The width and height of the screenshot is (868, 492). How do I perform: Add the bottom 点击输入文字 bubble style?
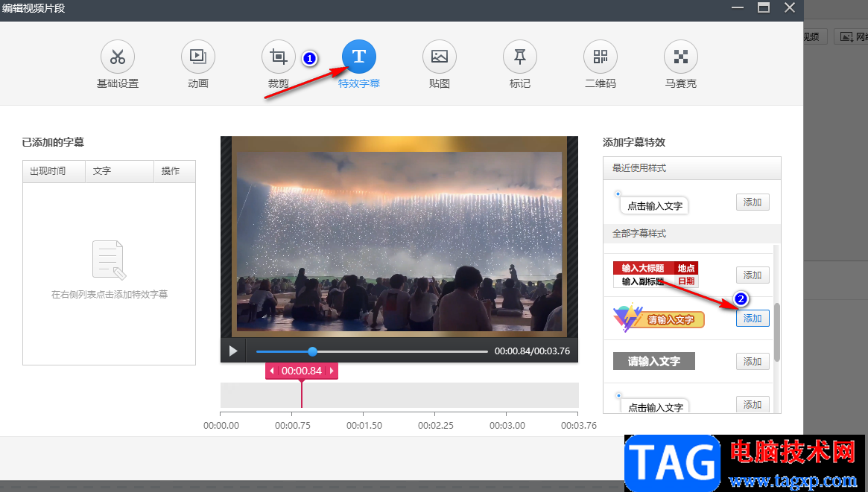click(x=753, y=405)
